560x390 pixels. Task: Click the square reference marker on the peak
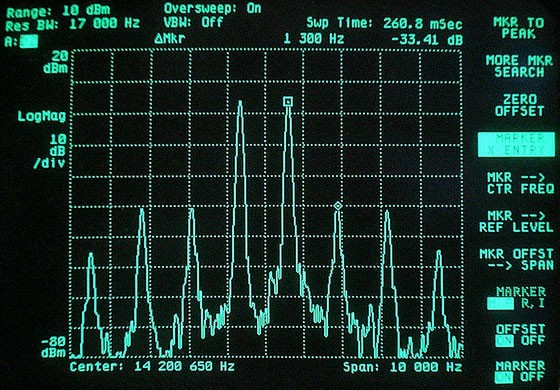(288, 102)
